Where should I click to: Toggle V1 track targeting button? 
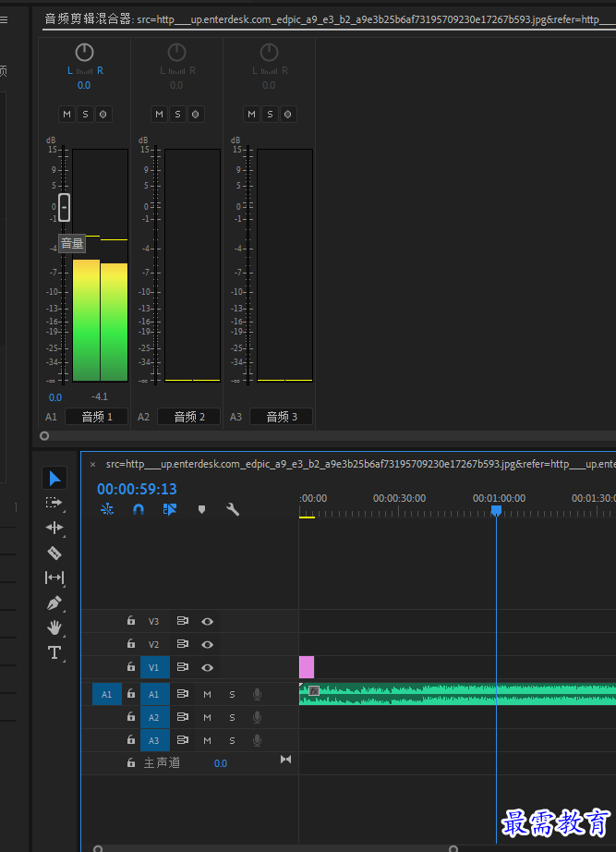tap(154, 667)
